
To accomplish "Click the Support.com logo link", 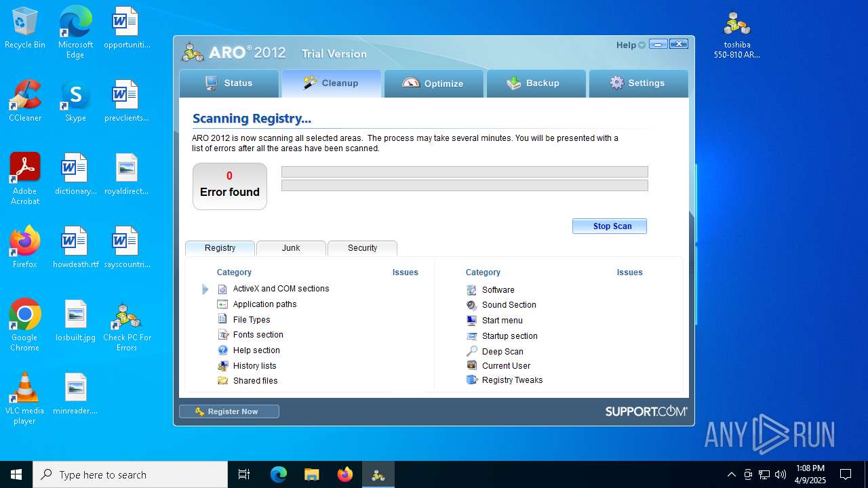I will tap(646, 411).
